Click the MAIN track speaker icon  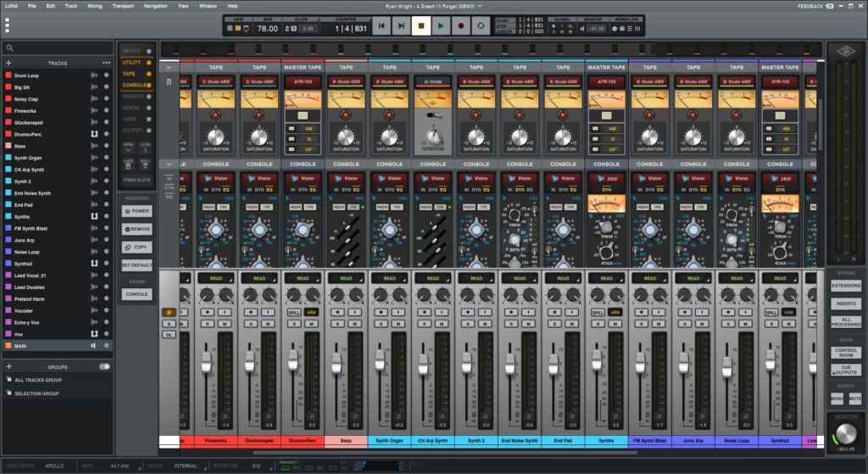click(93, 345)
